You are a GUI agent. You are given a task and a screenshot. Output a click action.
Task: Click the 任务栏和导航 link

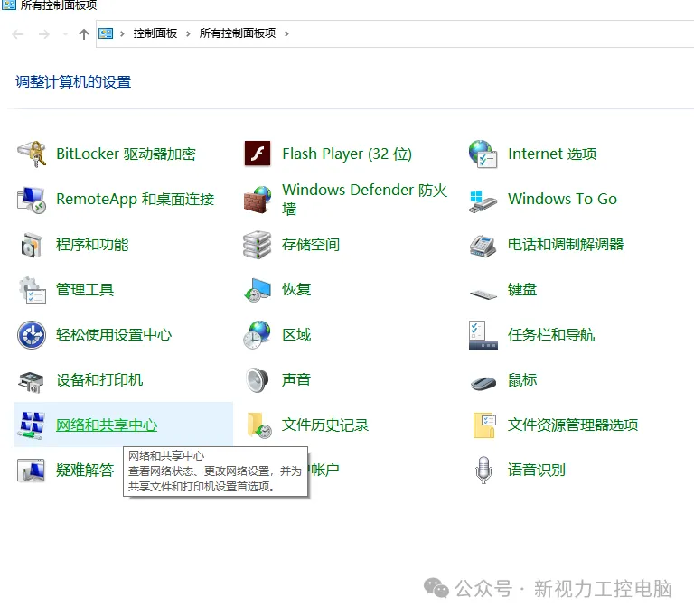click(551, 335)
